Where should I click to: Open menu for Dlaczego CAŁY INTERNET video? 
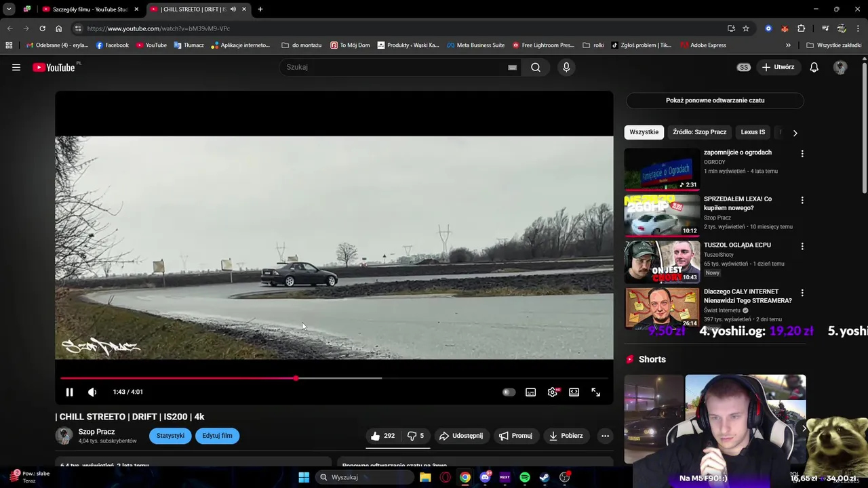(x=802, y=293)
